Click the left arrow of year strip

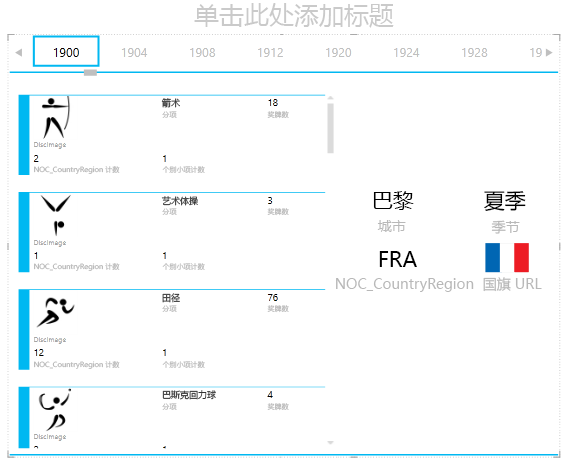coord(19,53)
